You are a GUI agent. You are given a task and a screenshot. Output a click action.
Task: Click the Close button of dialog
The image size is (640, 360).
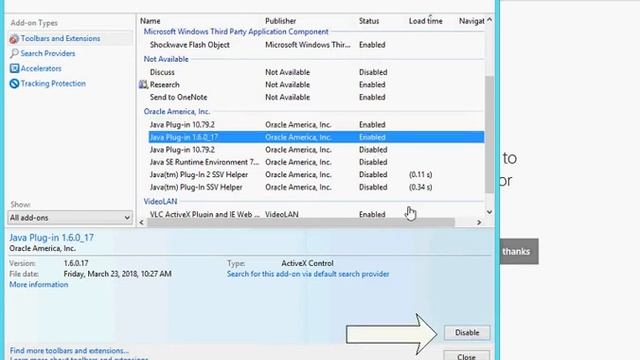[467, 356]
